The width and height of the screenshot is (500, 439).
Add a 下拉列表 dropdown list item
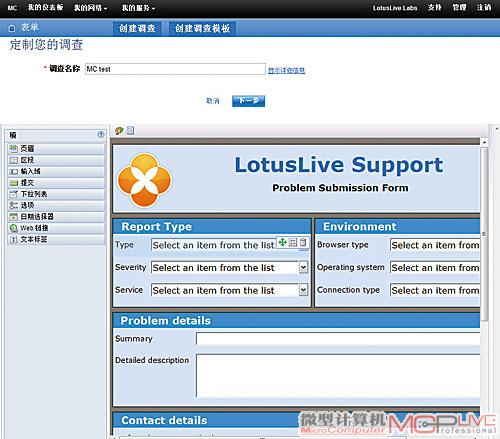tap(56, 194)
